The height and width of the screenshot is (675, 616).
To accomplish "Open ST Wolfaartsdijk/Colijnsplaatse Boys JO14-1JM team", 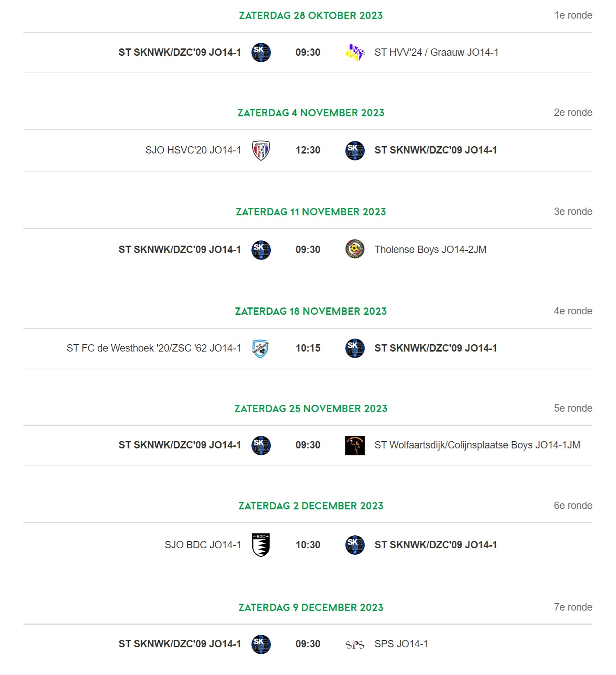I will click(477, 445).
